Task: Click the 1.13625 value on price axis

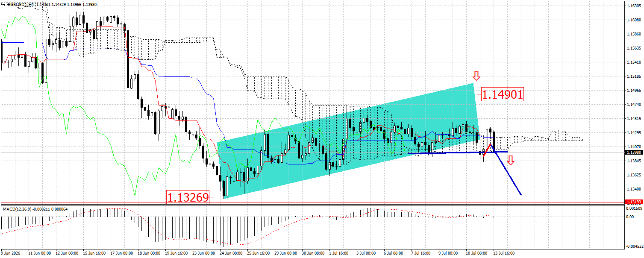Action: 633,175
